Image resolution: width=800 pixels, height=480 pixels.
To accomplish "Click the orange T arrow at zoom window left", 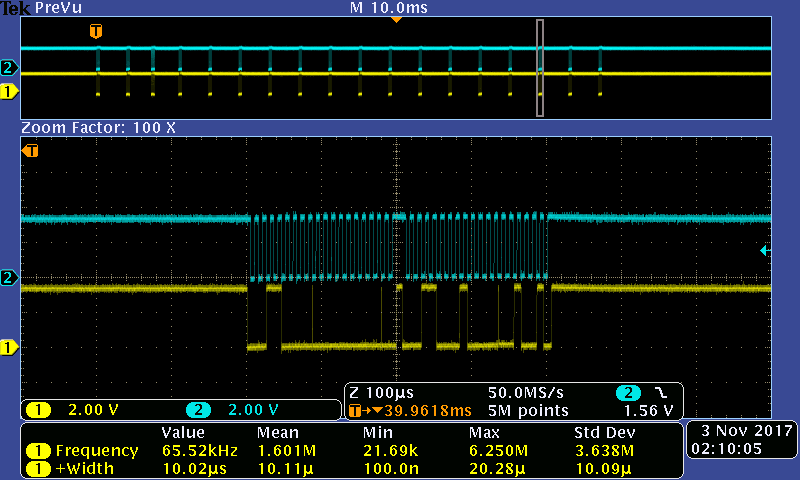I will 30,150.
